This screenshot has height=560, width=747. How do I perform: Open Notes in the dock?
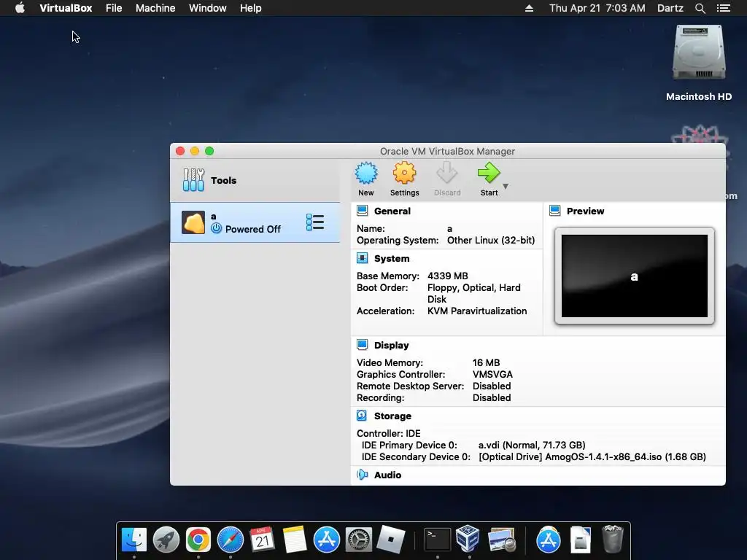(x=294, y=540)
